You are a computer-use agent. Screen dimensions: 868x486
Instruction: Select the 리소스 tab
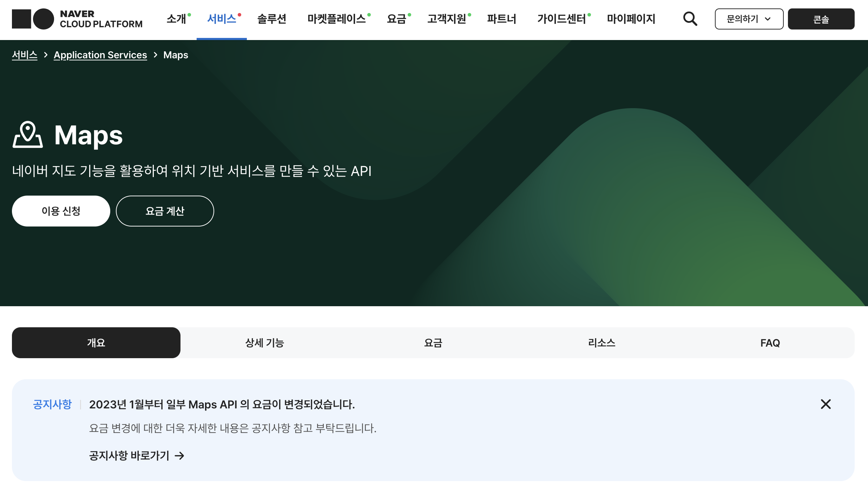pyautogui.click(x=601, y=342)
